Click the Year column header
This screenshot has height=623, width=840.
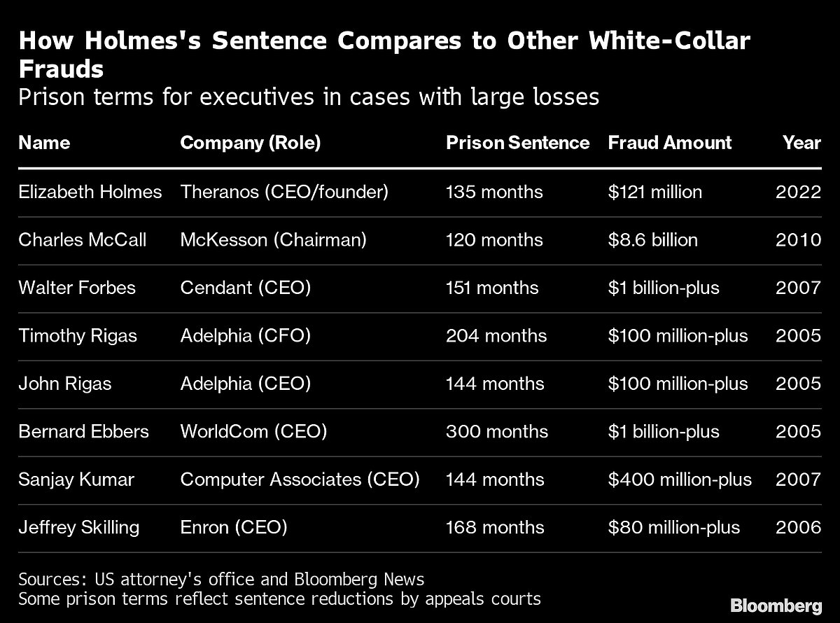pyautogui.click(x=801, y=143)
